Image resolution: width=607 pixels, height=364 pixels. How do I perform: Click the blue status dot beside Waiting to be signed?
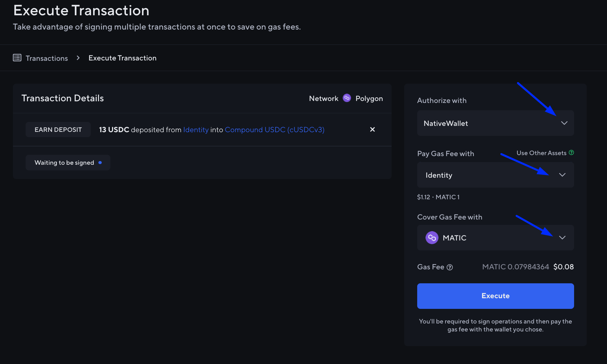[x=100, y=162]
